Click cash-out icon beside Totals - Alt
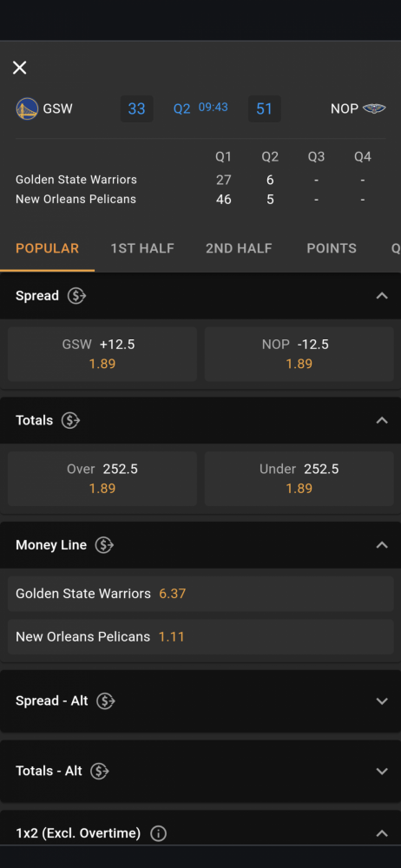 pyautogui.click(x=100, y=771)
